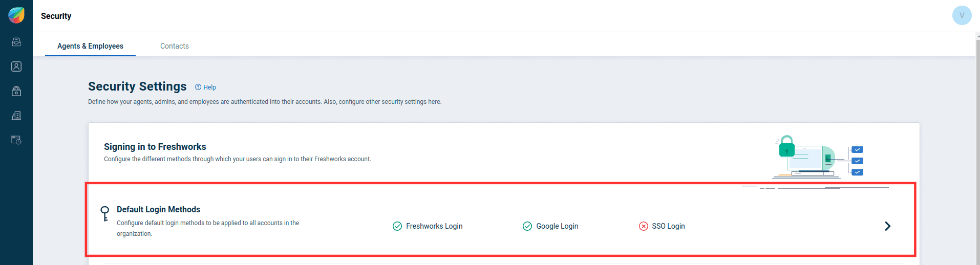980x265 pixels.
Task: Switch to the Agents & Employees tab
Action: (90, 46)
